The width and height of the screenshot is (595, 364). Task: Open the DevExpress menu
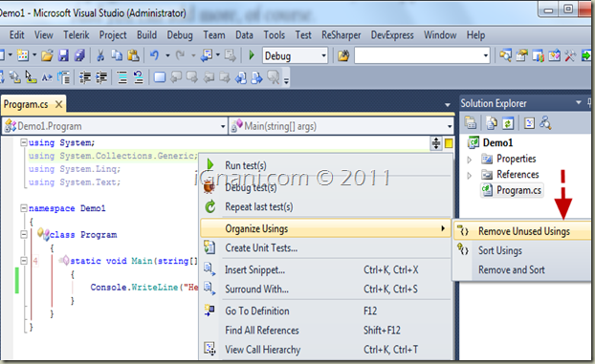pos(392,35)
